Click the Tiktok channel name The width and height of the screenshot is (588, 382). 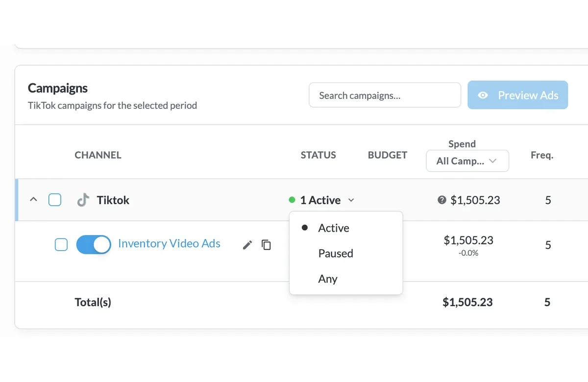click(x=113, y=200)
